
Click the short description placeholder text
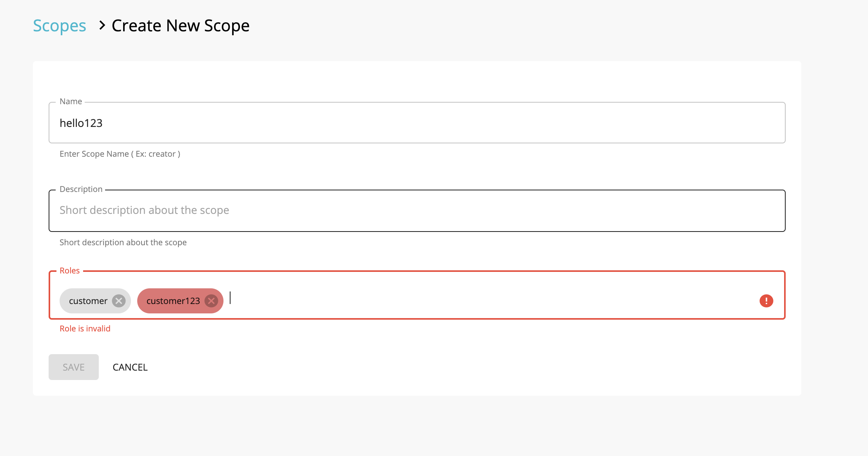[x=144, y=210]
